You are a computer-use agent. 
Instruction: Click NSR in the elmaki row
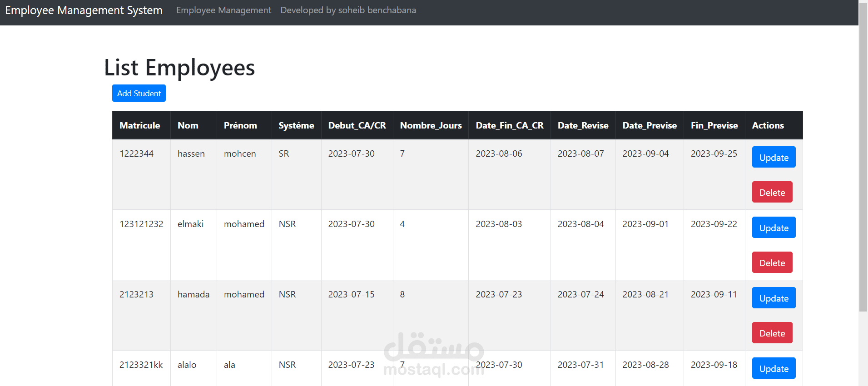pyautogui.click(x=287, y=224)
